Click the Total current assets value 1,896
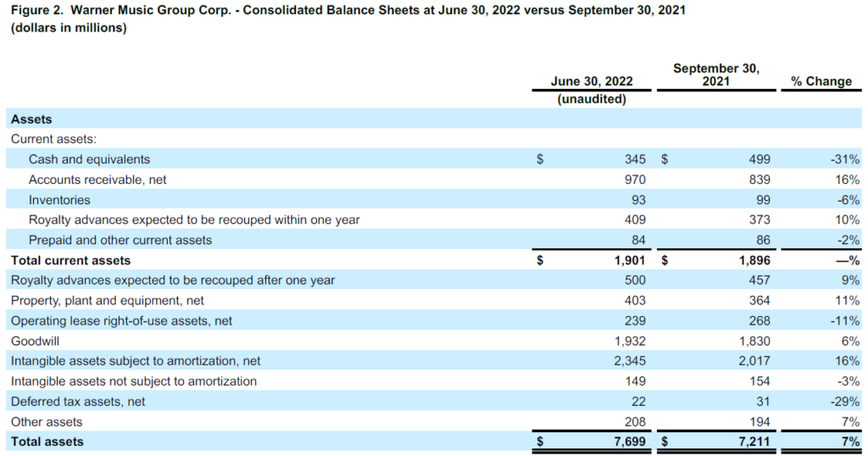Viewport: 868px width, 456px height. 754,260
